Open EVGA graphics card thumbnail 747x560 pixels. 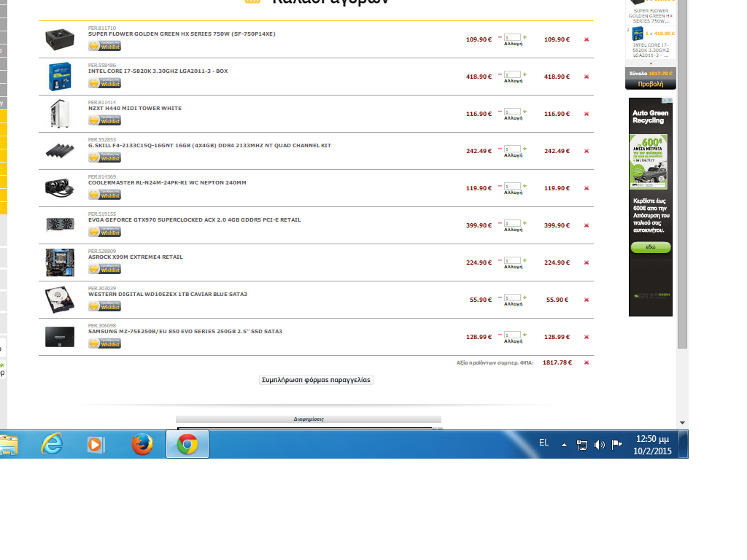coord(60,225)
